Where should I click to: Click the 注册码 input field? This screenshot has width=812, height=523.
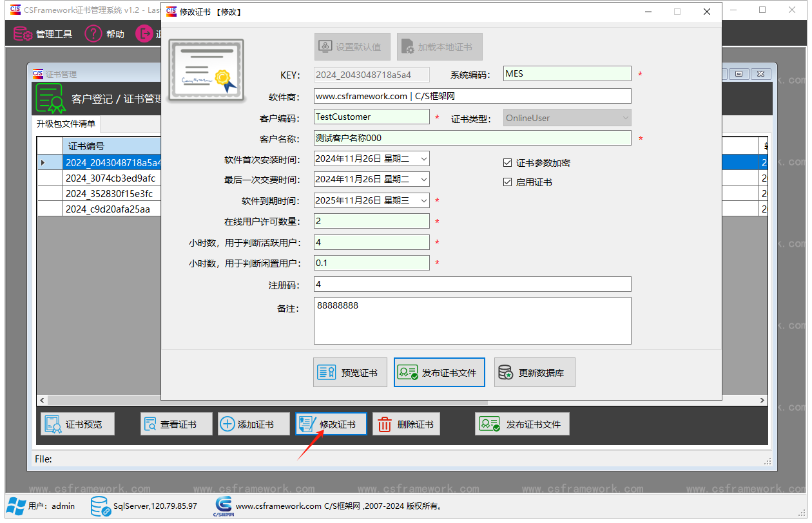[472, 284]
